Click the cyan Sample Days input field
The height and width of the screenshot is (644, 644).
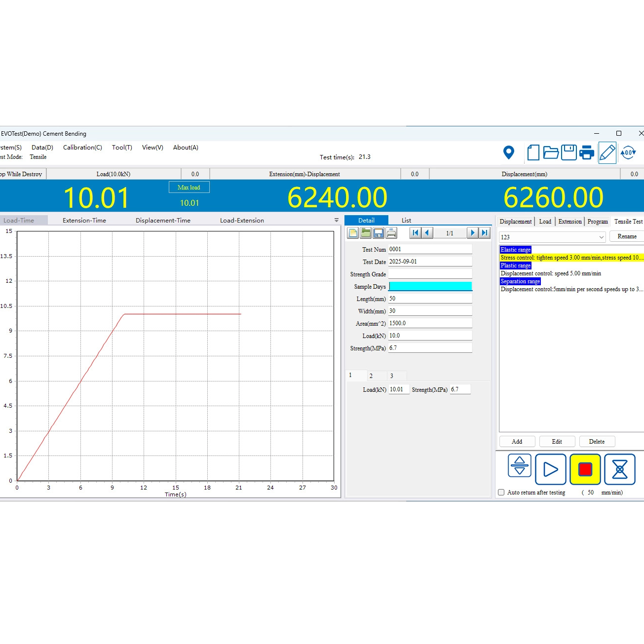430,286
